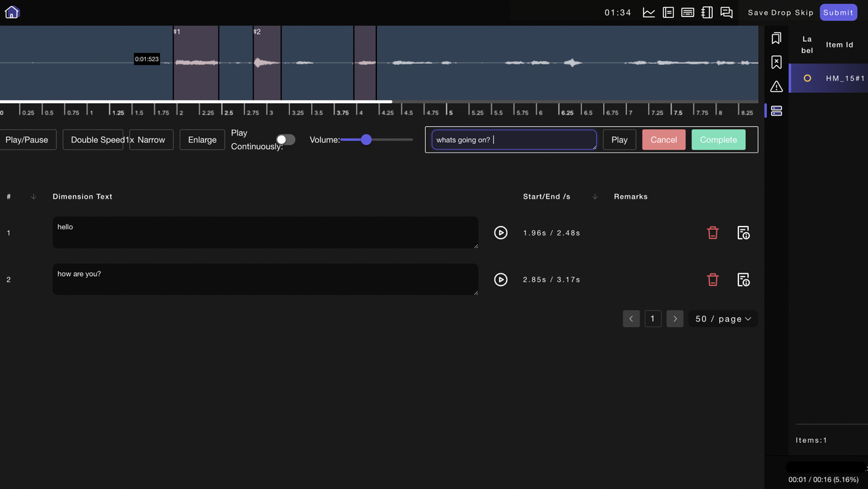This screenshot has width=868, height=489.
Task: Sort by Start/End column arrow
Action: coord(595,197)
